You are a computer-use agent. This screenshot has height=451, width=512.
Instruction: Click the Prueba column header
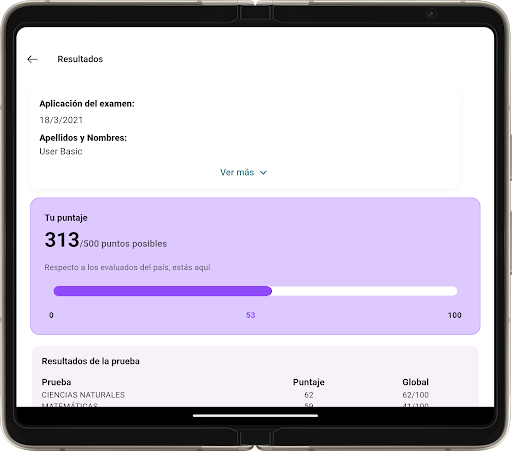[56, 382]
